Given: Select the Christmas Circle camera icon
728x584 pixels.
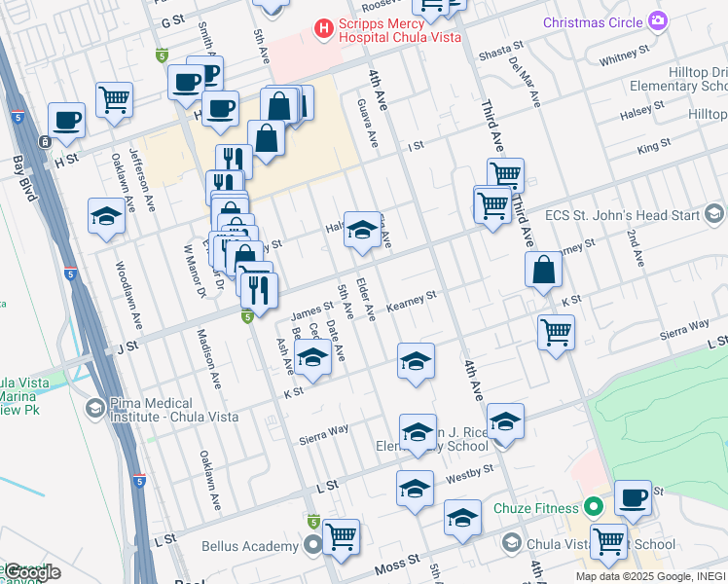Looking at the screenshot, I should pos(659,21).
